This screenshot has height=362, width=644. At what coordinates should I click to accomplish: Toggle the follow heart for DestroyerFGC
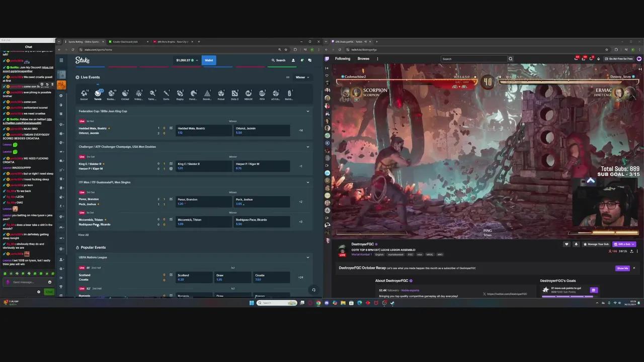point(567,244)
